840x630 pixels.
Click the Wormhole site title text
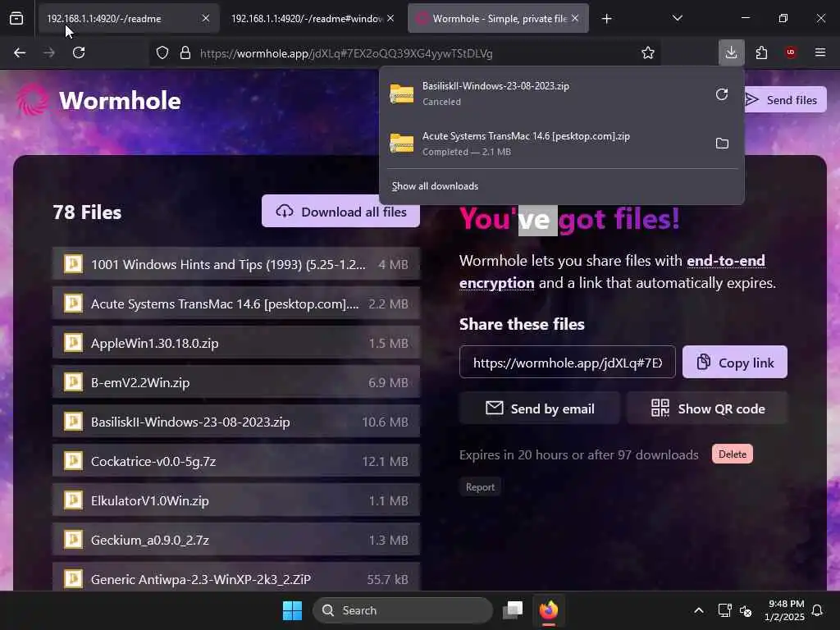[120, 100]
